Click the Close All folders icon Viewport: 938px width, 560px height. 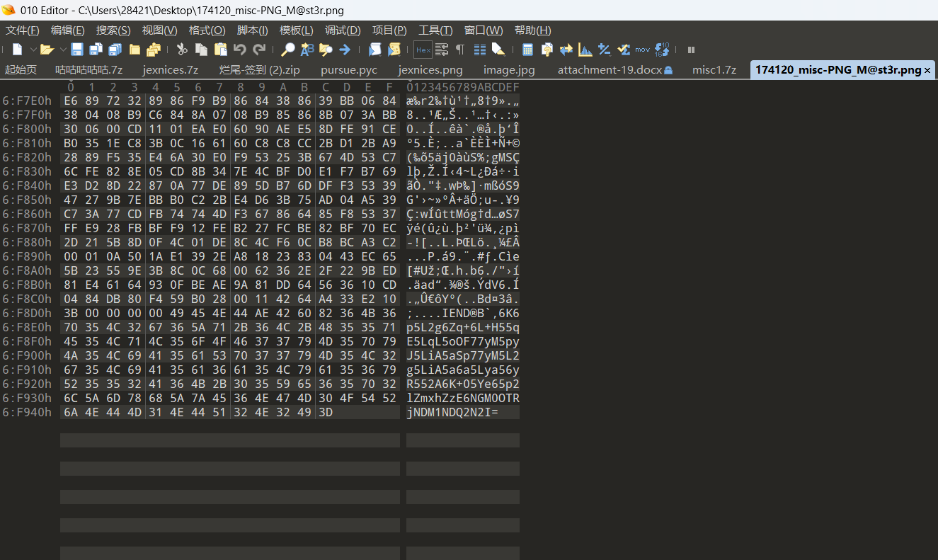(154, 50)
